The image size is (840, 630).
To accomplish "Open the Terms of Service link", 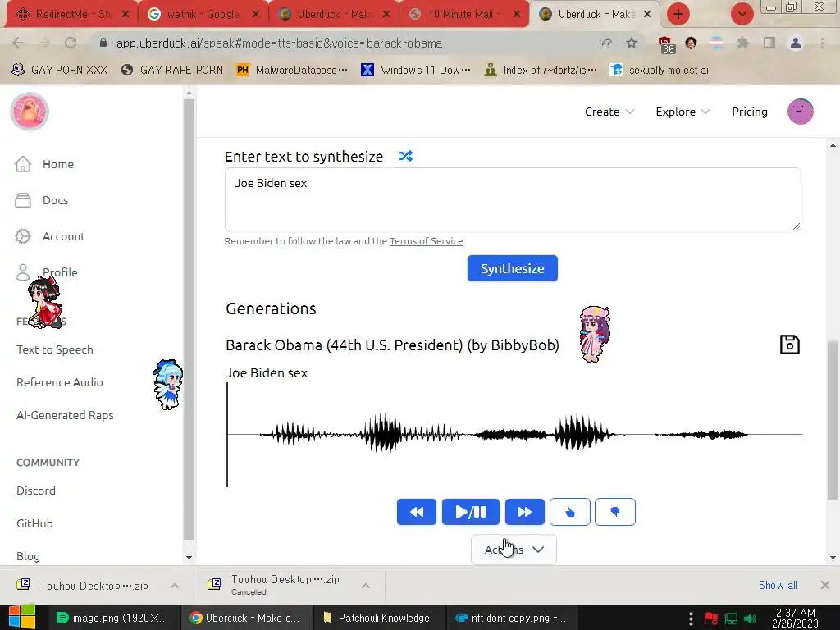I will click(x=426, y=241).
